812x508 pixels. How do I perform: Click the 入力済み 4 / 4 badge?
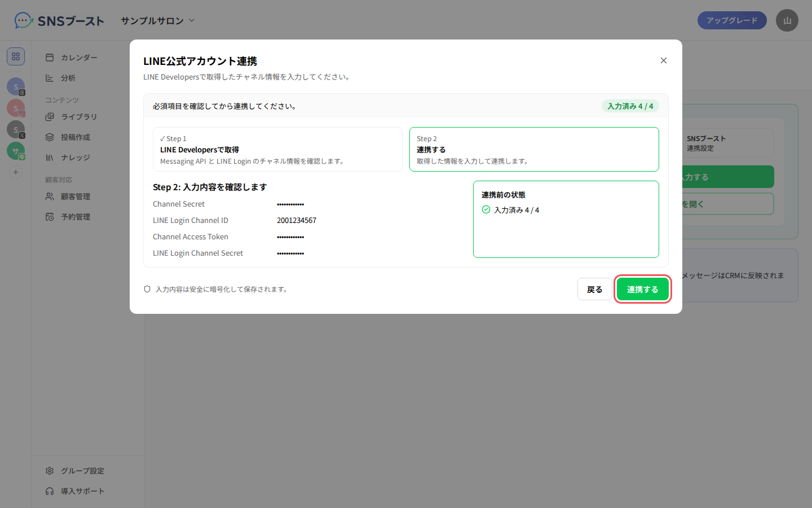tap(630, 106)
